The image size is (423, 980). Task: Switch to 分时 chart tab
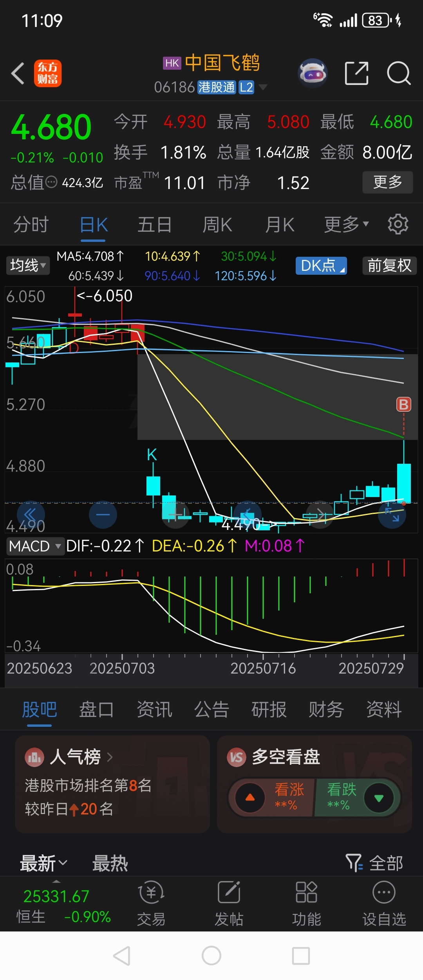31,225
